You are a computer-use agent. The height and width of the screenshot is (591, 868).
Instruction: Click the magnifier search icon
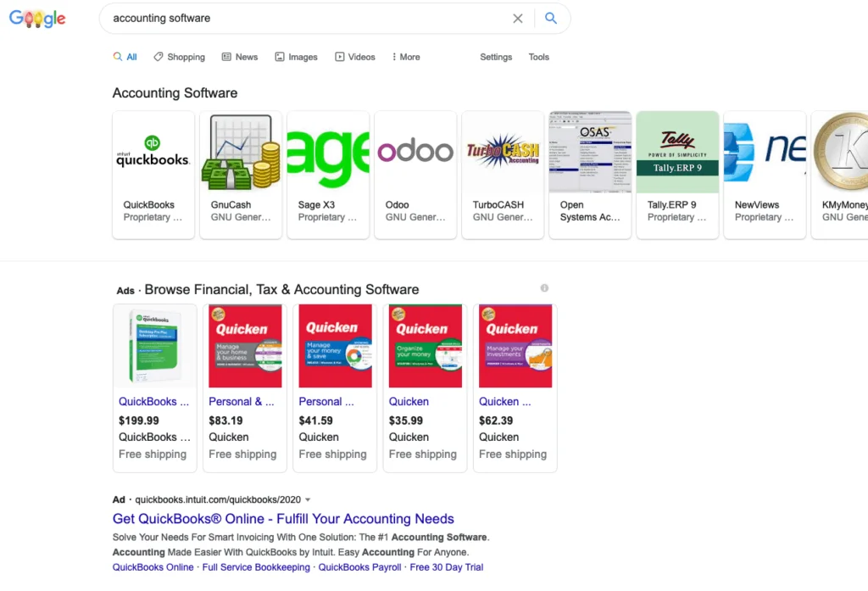click(x=551, y=18)
